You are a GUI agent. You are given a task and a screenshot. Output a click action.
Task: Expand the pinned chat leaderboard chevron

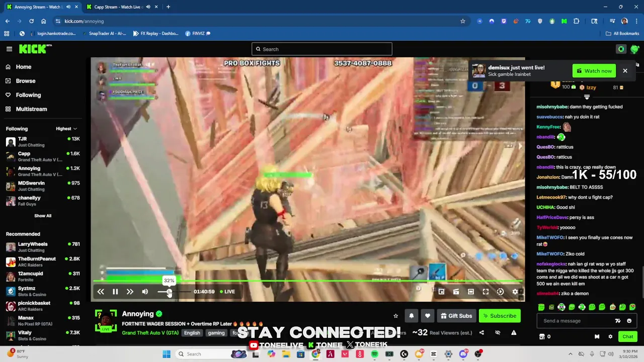[x=587, y=98]
